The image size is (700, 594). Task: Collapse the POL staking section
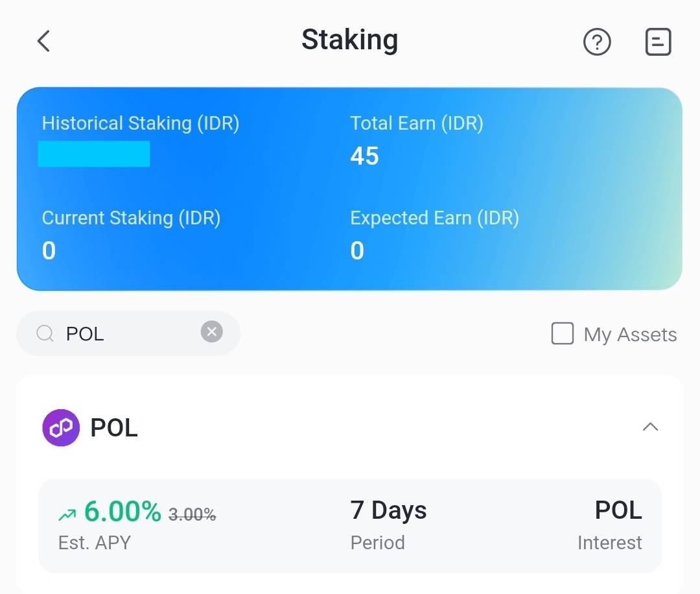pos(649,427)
